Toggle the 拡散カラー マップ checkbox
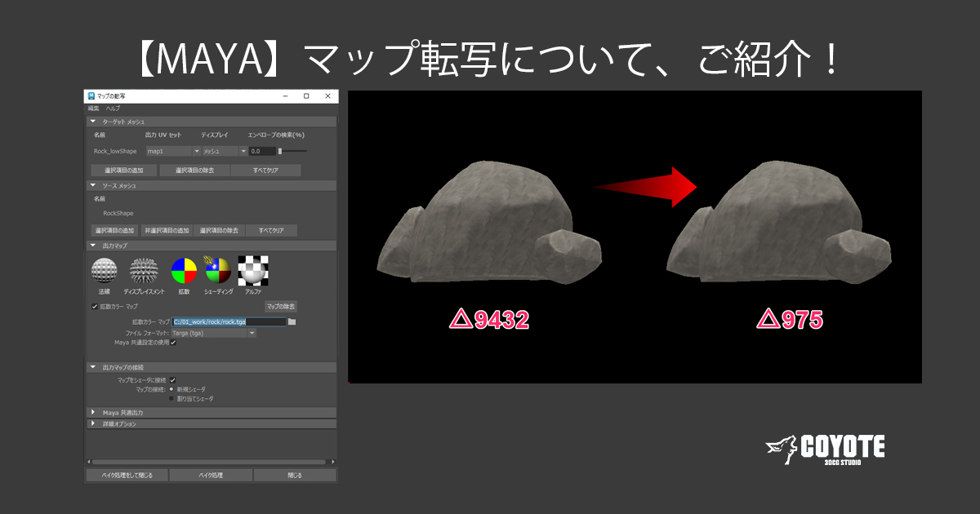 click(x=95, y=306)
